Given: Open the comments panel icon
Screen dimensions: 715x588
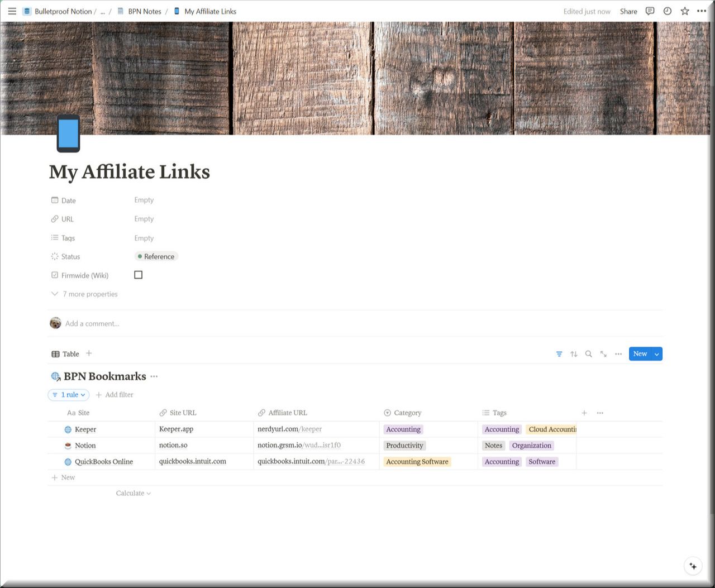Looking at the screenshot, I should pyautogui.click(x=650, y=11).
